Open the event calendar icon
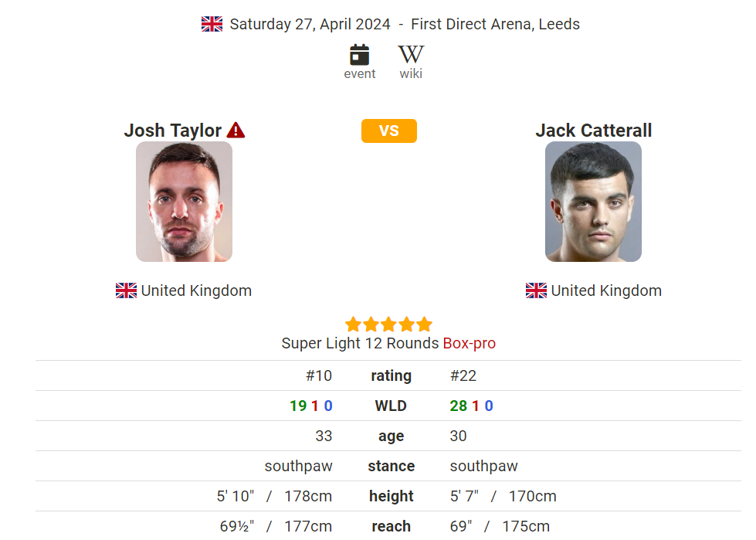Image resolution: width=756 pixels, height=540 pixels. (359, 55)
